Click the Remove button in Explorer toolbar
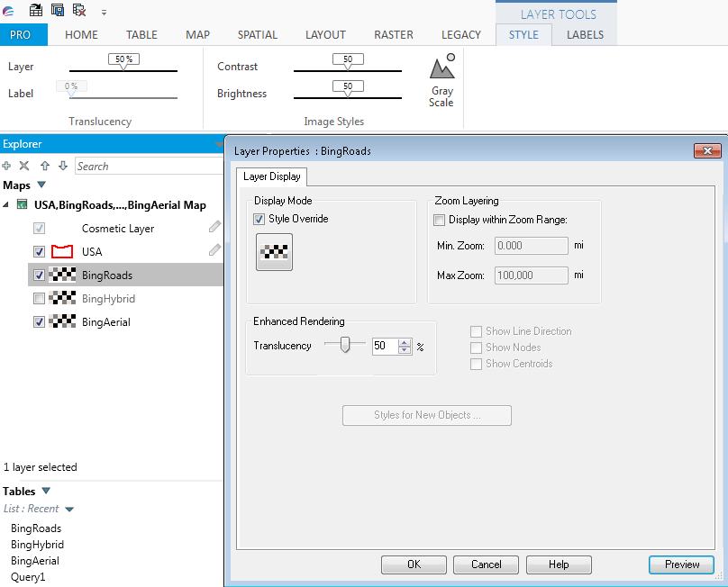The image size is (728, 587). coord(23,166)
